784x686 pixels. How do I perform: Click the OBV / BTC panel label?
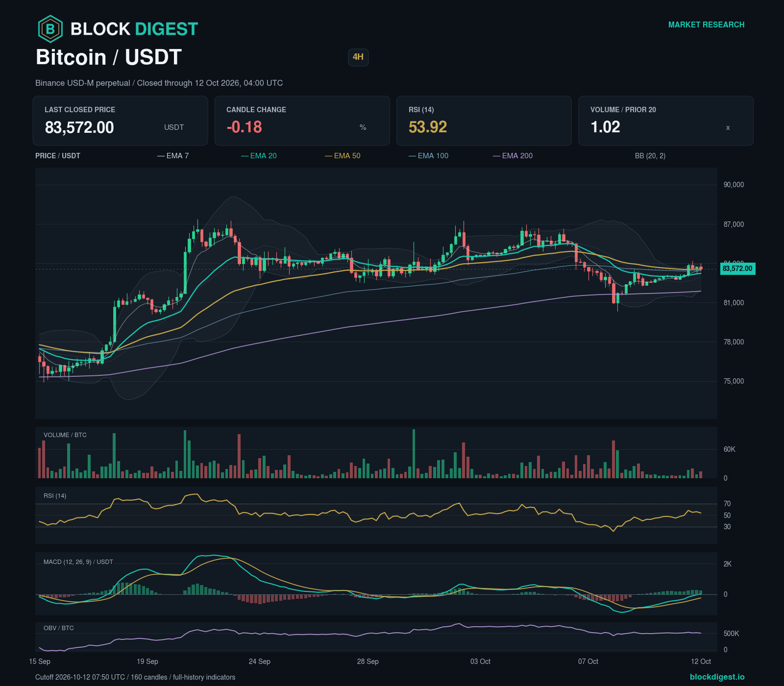(x=59, y=628)
